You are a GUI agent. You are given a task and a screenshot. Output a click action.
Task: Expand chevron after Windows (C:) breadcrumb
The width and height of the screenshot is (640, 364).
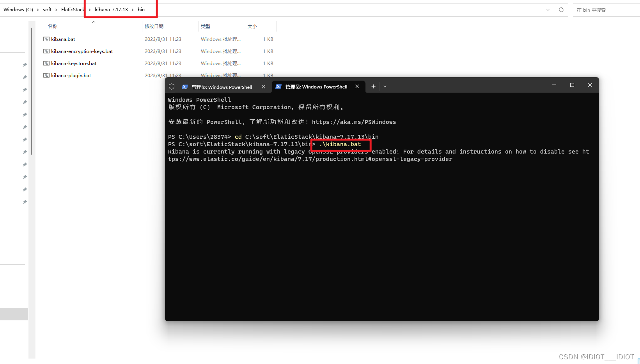pyautogui.click(x=38, y=10)
